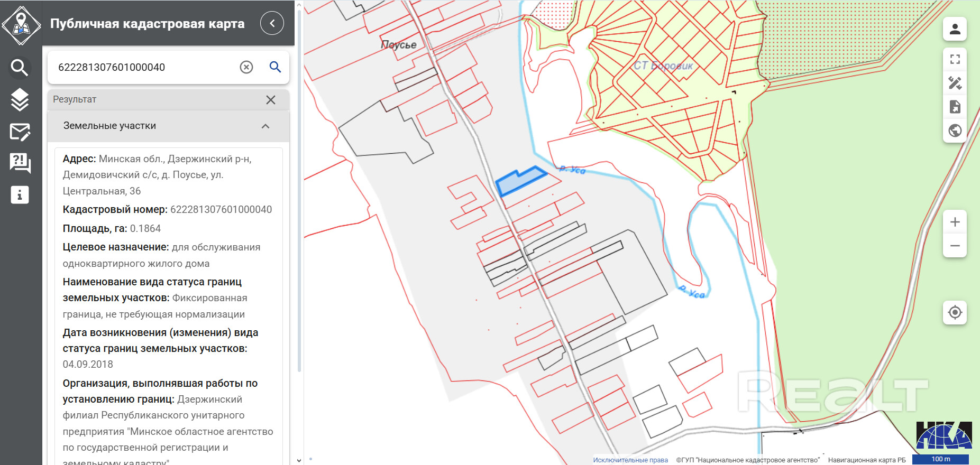Screen dimensions: 980x465
Task: Clear the cadastral number search field
Action: [x=246, y=67]
